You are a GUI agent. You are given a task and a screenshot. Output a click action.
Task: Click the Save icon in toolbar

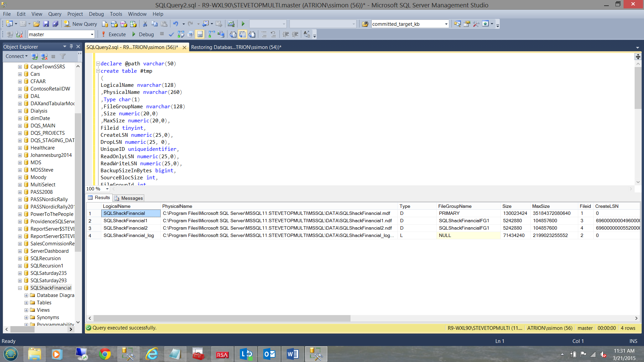pyautogui.click(x=46, y=24)
